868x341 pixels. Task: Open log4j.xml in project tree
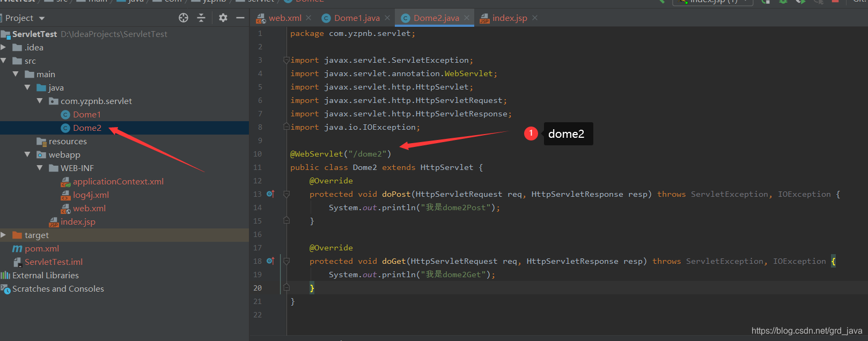coord(91,195)
